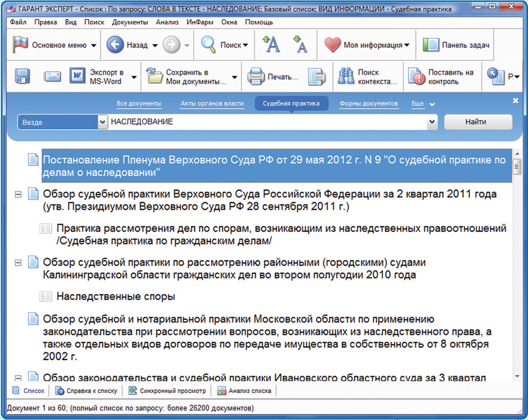Click the increase font size icon
Image resolution: width=528 pixels, height=420 pixels.
(x=271, y=45)
